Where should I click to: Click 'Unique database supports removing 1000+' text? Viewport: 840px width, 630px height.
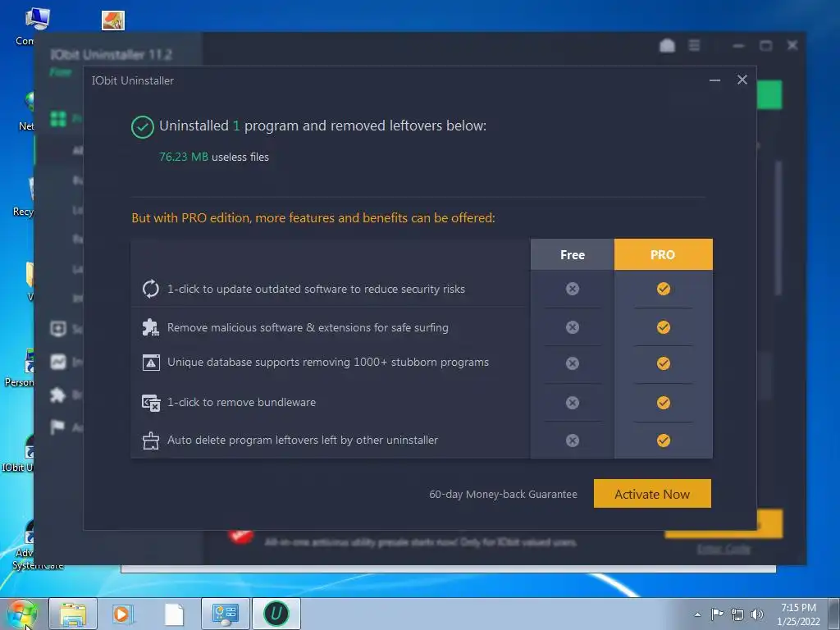click(x=328, y=362)
